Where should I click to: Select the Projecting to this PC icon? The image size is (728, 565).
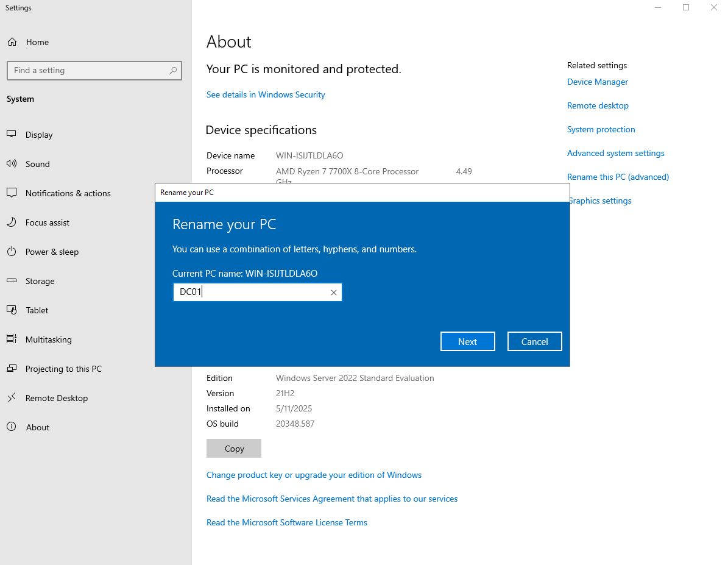click(13, 369)
